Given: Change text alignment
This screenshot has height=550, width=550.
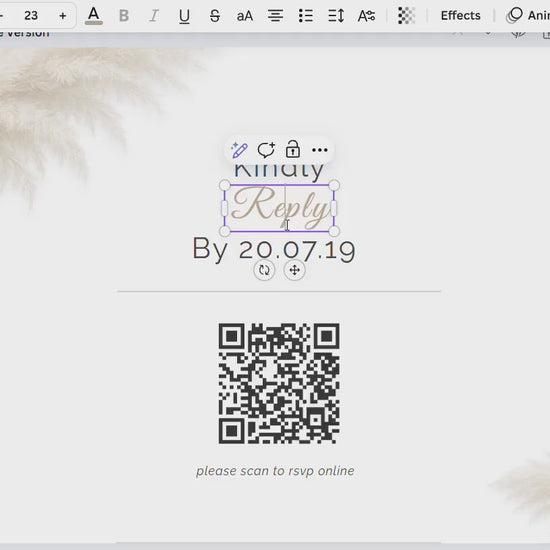Looking at the screenshot, I should click(x=275, y=16).
